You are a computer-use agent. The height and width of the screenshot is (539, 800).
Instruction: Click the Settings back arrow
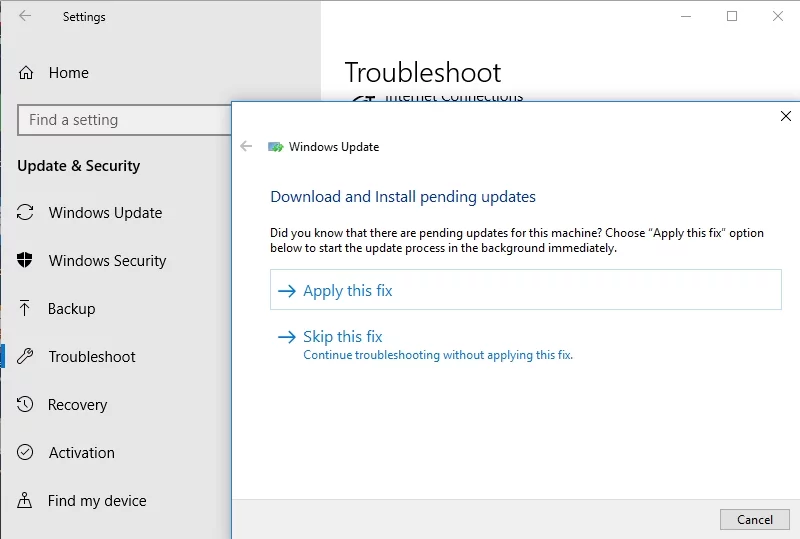pyautogui.click(x=25, y=17)
